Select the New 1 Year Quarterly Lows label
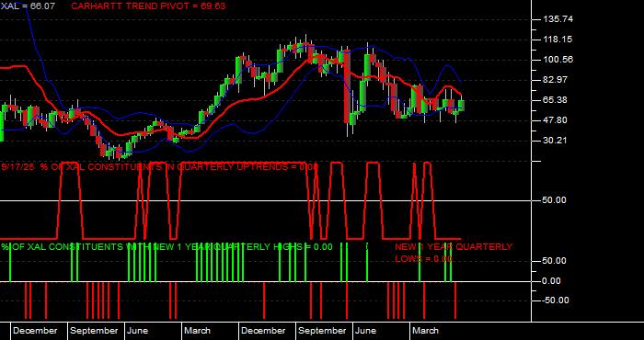Viewport: 644px width, 340px height. click(x=454, y=253)
